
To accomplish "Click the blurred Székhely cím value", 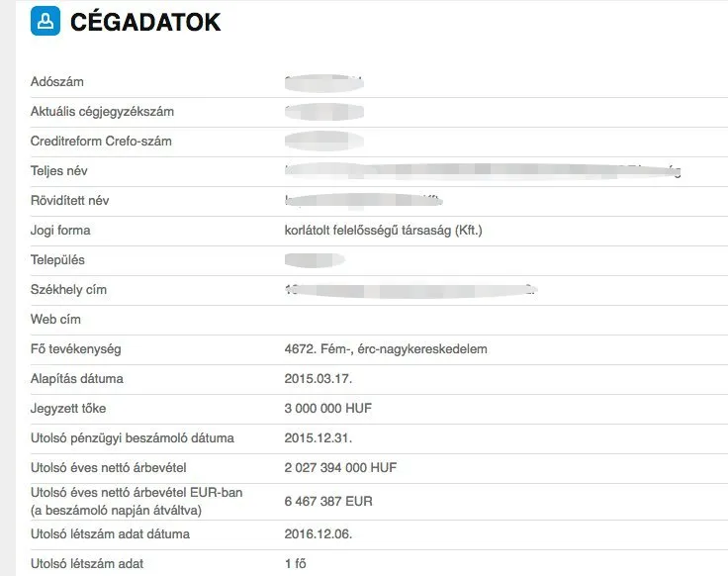I will tap(410, 290).
